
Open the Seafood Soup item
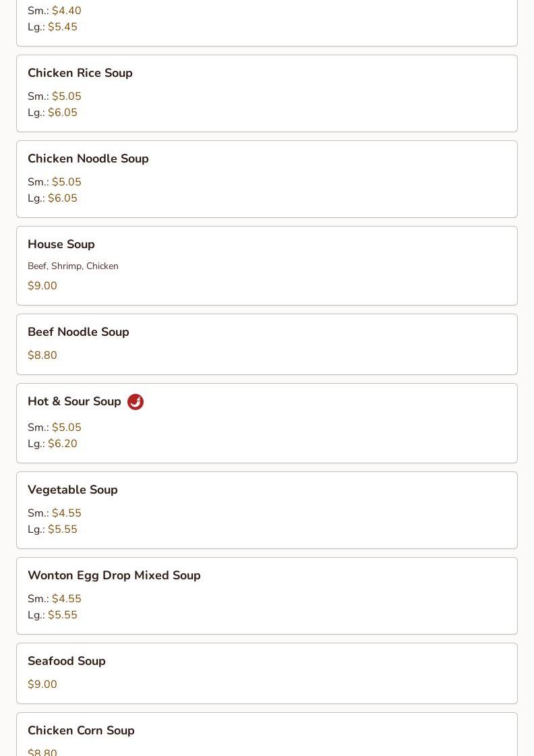(267, 674)
